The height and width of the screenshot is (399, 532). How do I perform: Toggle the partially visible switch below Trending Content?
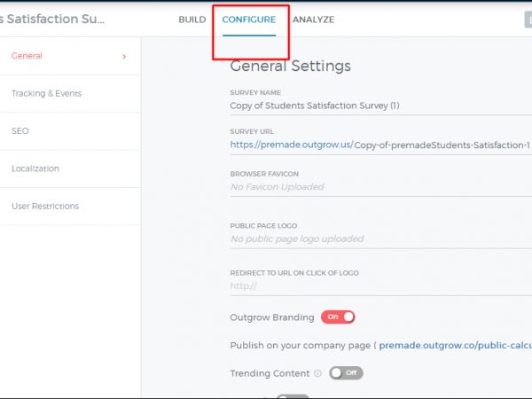tap(293, 395)
